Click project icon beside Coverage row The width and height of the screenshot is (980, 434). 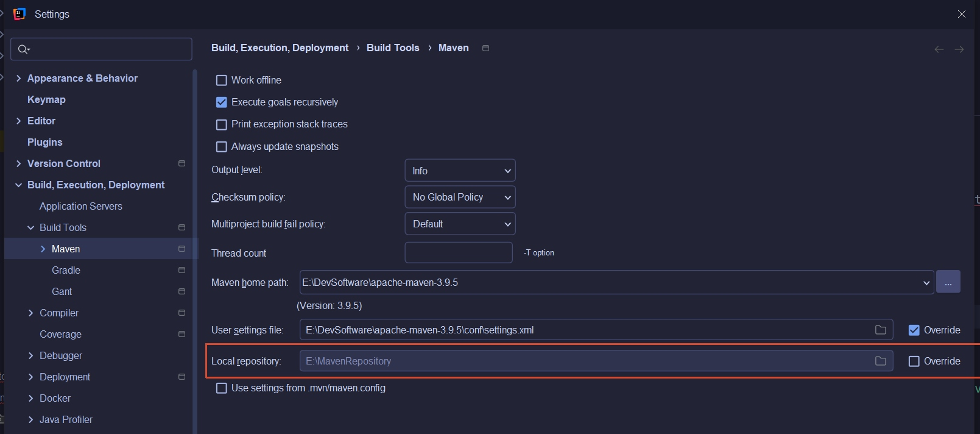pos(182,334)
